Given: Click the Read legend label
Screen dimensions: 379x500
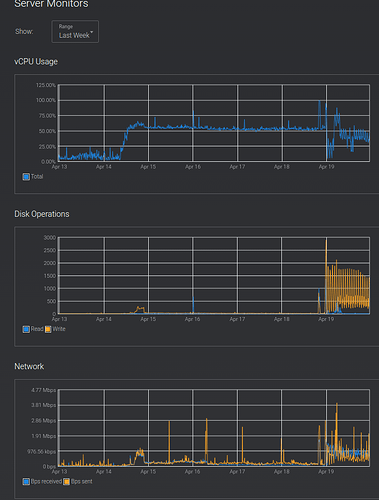Looking at the screenshot, I should (x=37, y=329).
